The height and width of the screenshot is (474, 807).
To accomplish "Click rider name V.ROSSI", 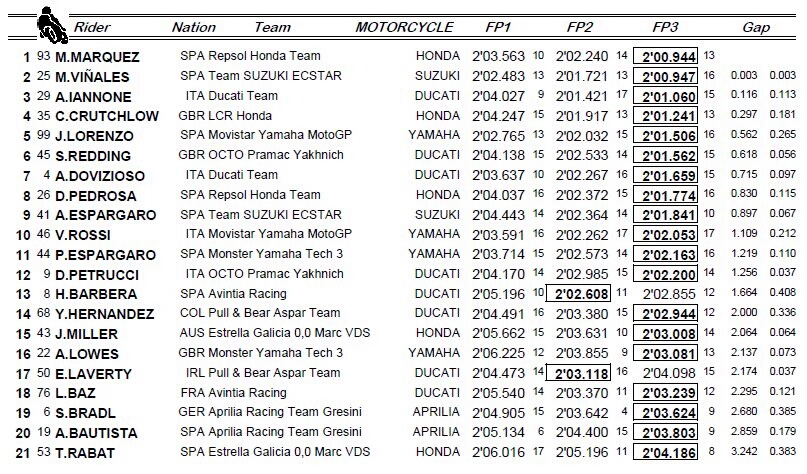I will (x=89, y=233).
